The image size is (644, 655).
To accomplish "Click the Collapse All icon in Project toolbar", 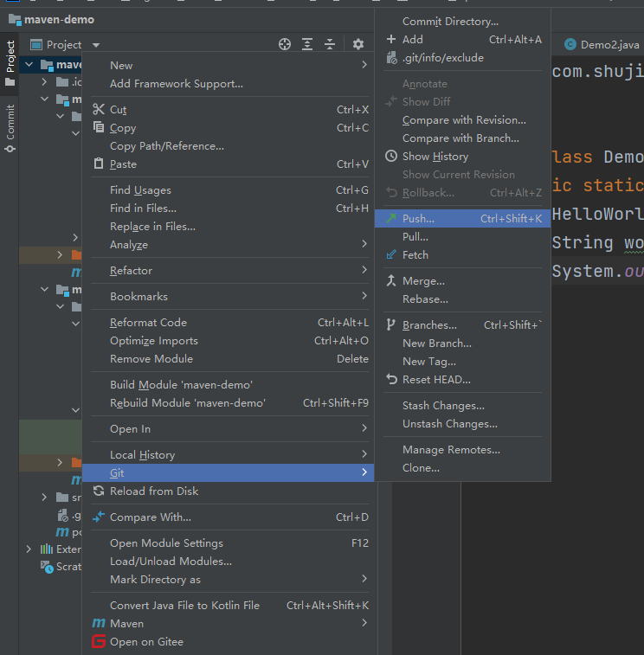I will (330, 44).
